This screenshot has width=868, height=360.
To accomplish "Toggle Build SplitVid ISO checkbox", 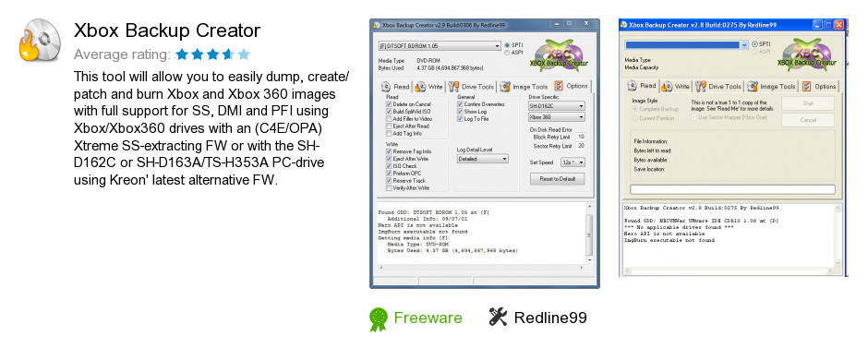I will click(389, 111).
